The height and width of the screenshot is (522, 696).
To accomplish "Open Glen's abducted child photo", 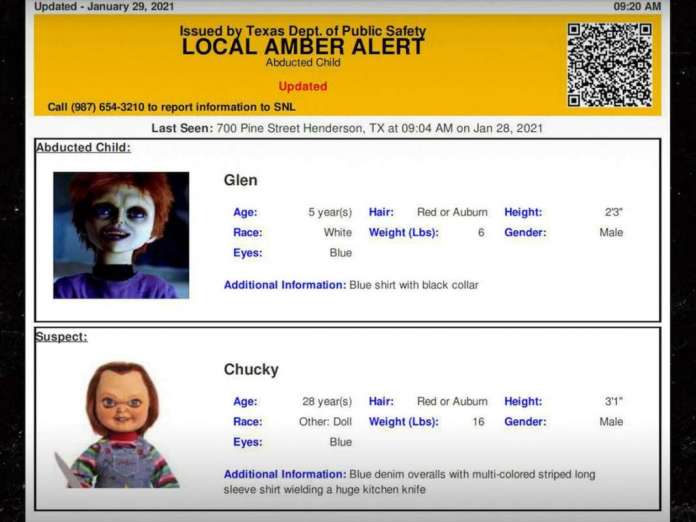I will pos(121,235).
